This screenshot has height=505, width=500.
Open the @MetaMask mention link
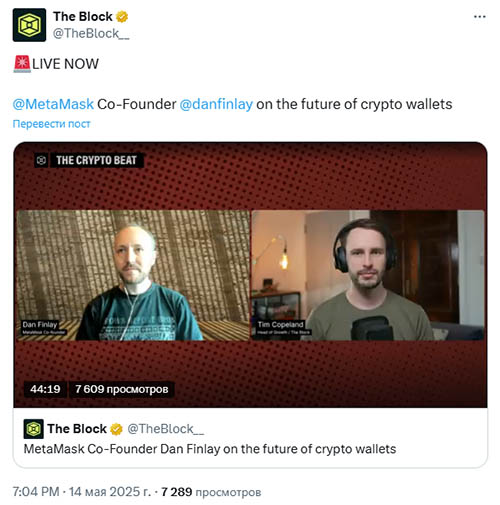pos(53,104)
